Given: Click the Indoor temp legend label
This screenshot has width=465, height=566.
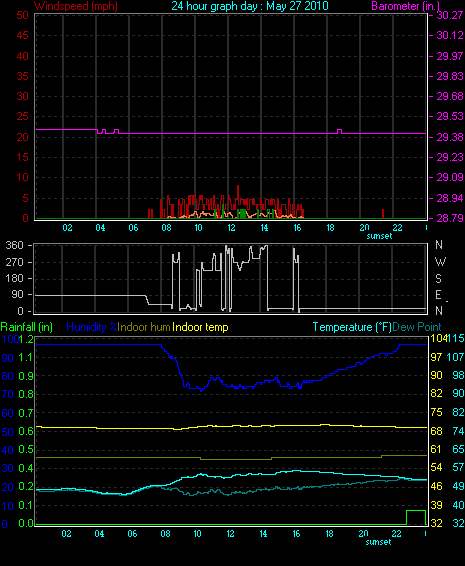Looking at the screenshot, I should [x=200, y=327].
